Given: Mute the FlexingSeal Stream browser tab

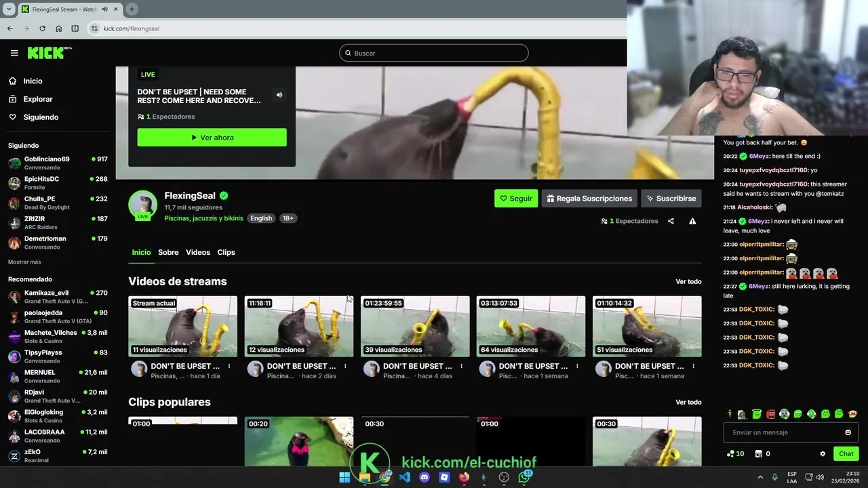Looking at the screenshot, I should (105, 9).
